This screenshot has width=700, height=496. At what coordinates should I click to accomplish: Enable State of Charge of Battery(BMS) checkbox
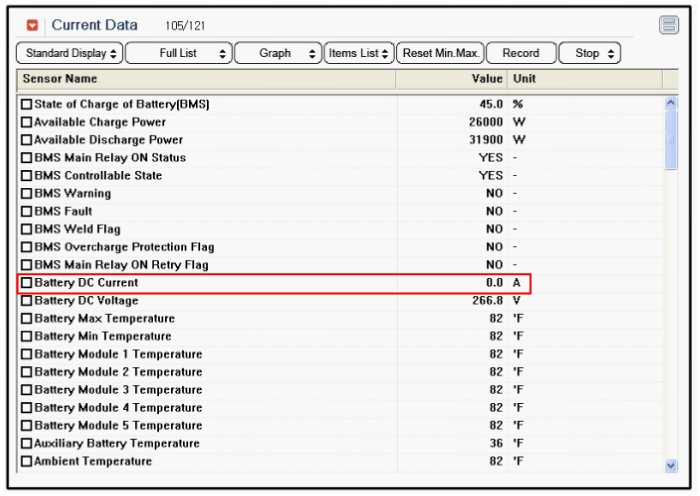(27, 104)
